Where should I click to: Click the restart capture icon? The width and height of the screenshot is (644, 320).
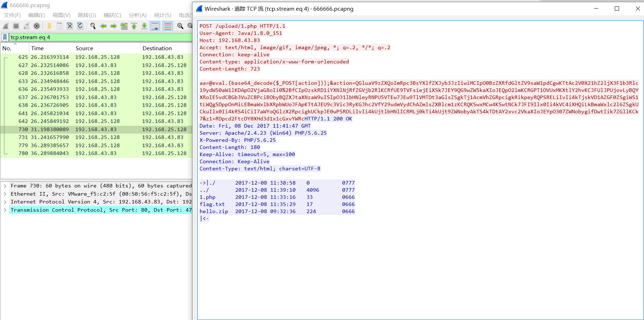[x=26, y=26]
